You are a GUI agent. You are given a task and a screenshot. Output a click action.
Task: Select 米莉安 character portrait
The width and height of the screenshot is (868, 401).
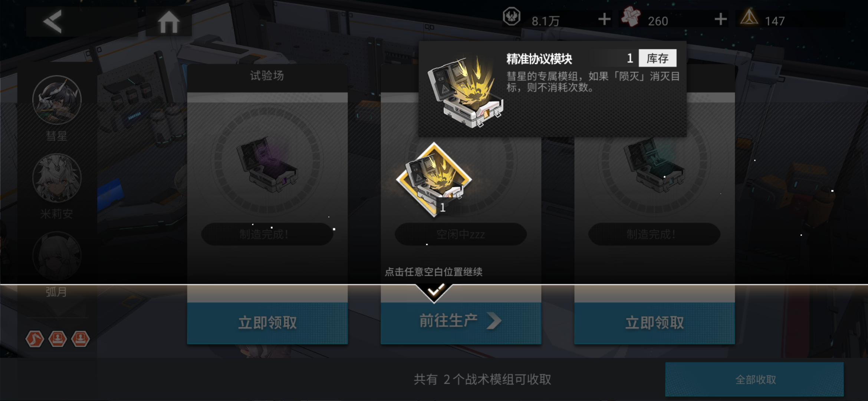click(x=57, y=178)
